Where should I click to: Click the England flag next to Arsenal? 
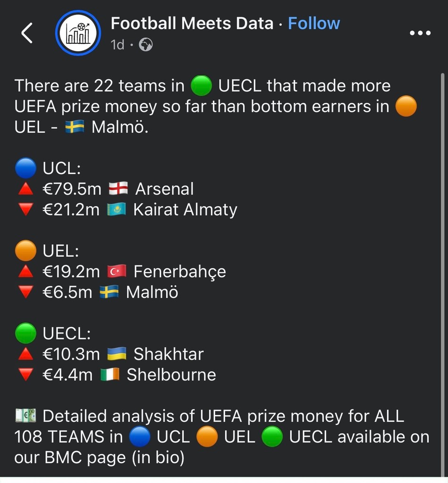[118, 189]
